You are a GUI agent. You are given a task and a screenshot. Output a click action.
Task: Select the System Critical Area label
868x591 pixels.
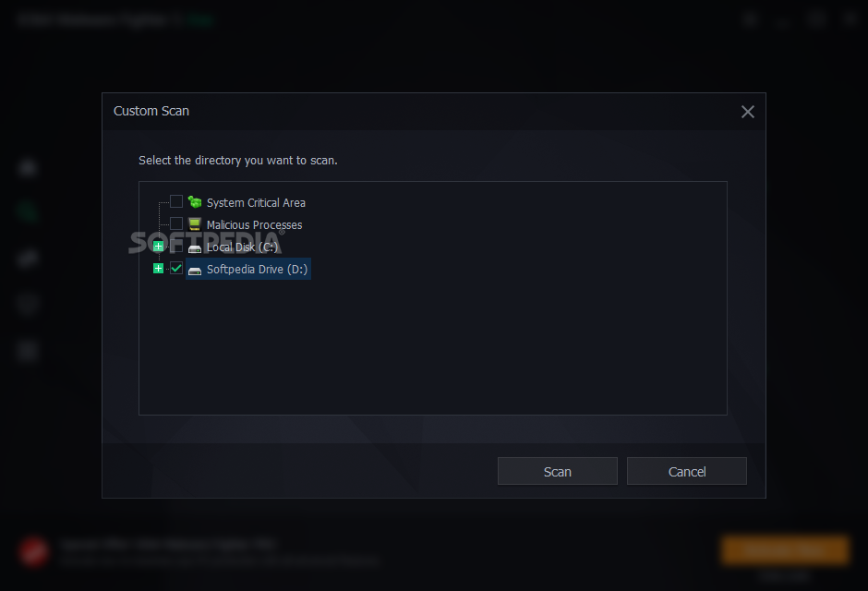click(256, 202)
